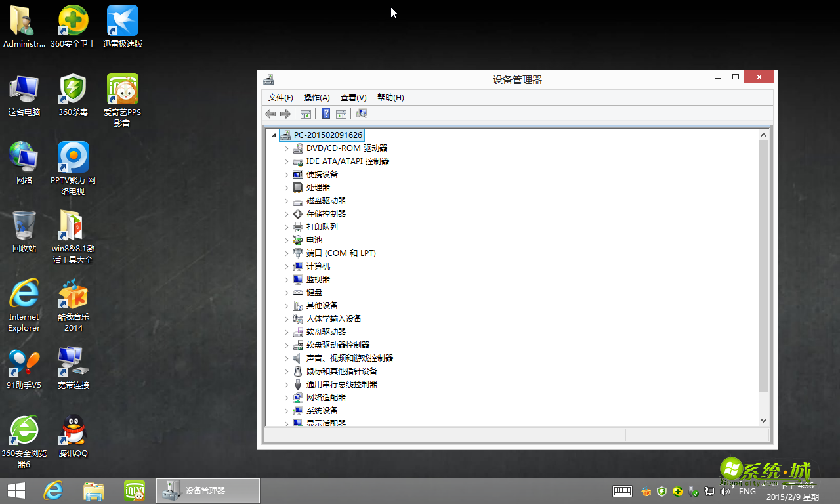Launch 爱奇艺PPS影音 from the desktop
The image size is (840, 504).
(122, 89)
